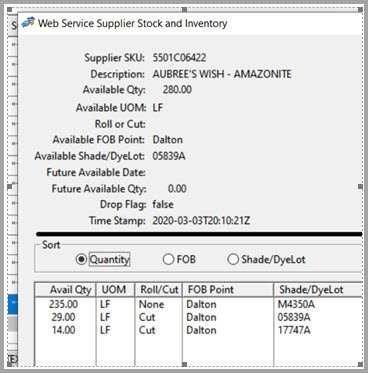Click the Shade/DyeLot column header

tap(318, 289)
